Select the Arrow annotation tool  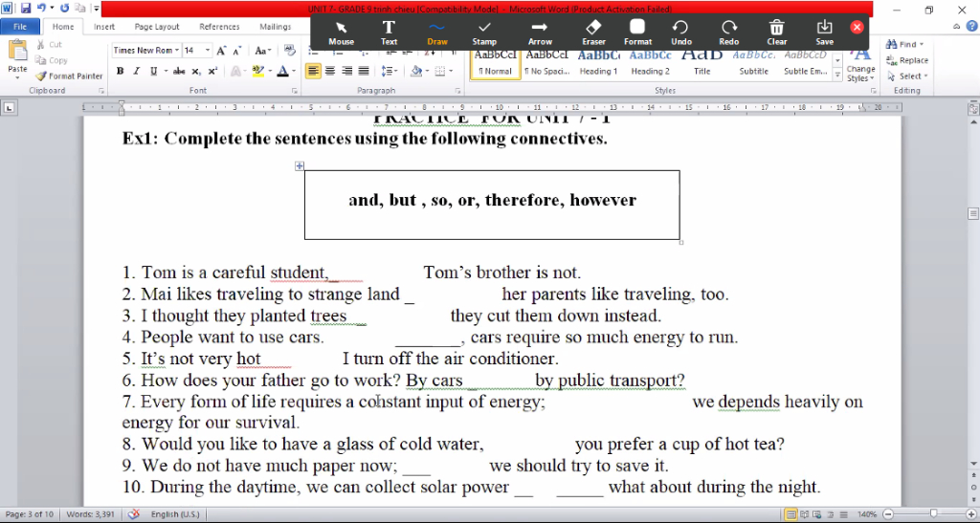540,33
